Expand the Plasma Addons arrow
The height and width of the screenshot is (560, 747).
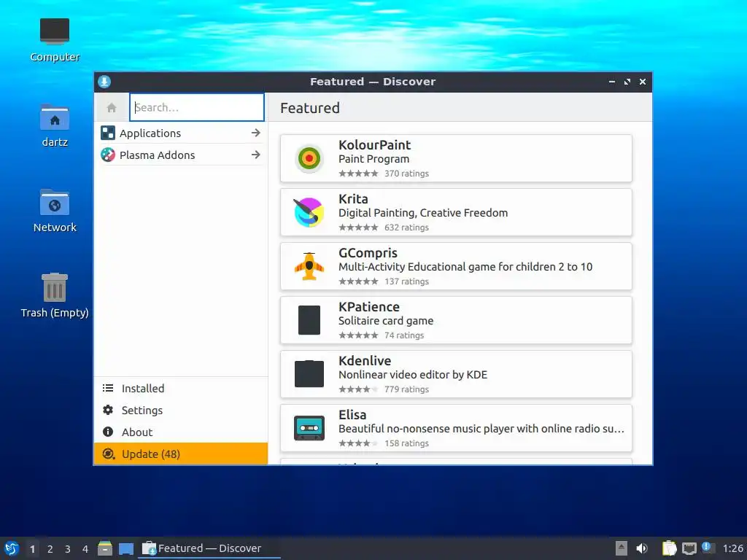pyautogui.click(x=256, y=155)
